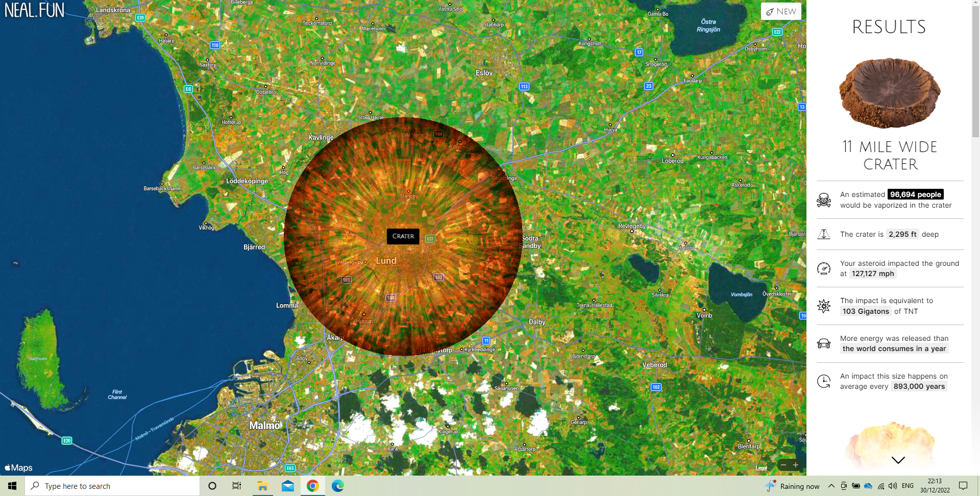Open Task View icon

point(237,486)
